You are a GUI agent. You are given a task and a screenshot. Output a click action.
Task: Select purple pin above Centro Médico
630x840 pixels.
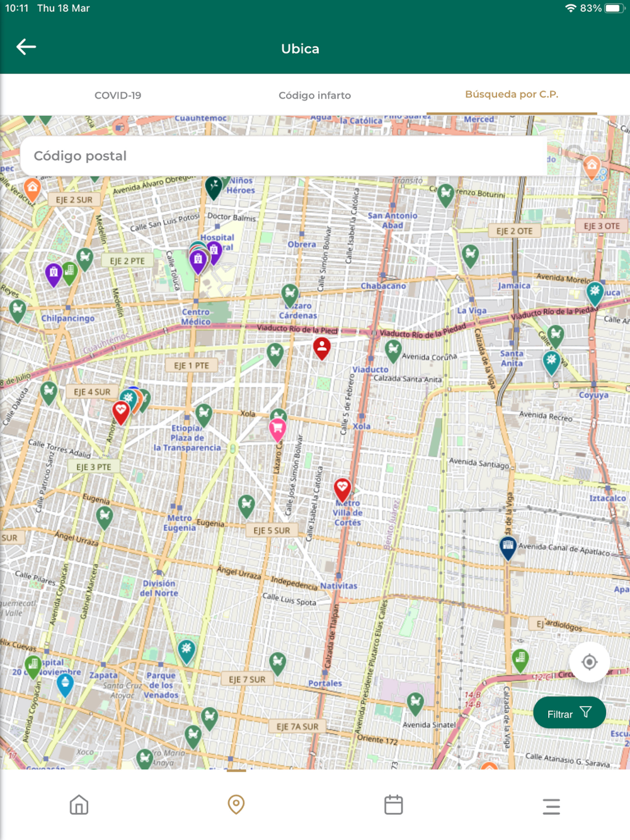click(198, 261)
